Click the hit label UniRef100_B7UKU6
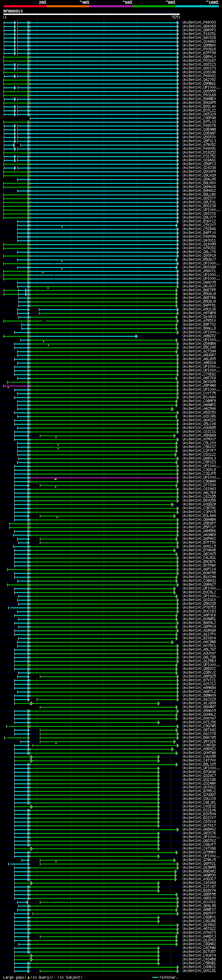This screenshot has height=980, width=222. (199, 772)
